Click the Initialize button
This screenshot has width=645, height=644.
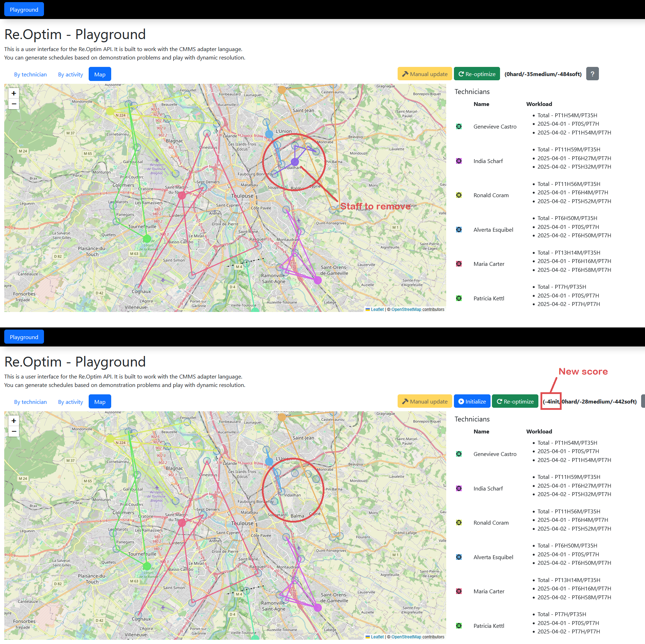(472, 401)
